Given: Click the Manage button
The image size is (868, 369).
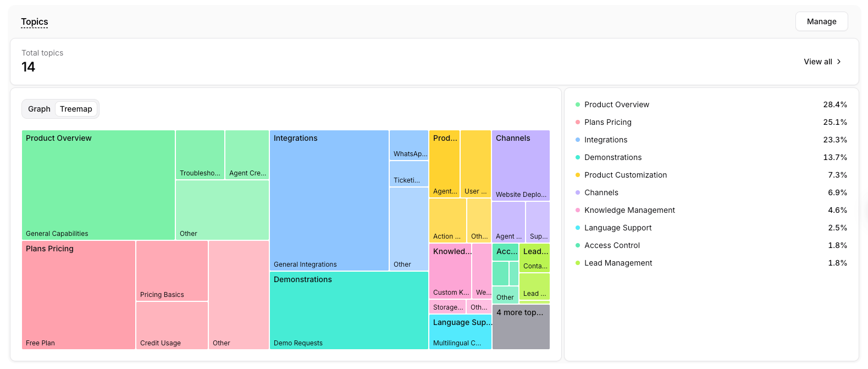Looking at the screenshot, I should pos(821,21).
